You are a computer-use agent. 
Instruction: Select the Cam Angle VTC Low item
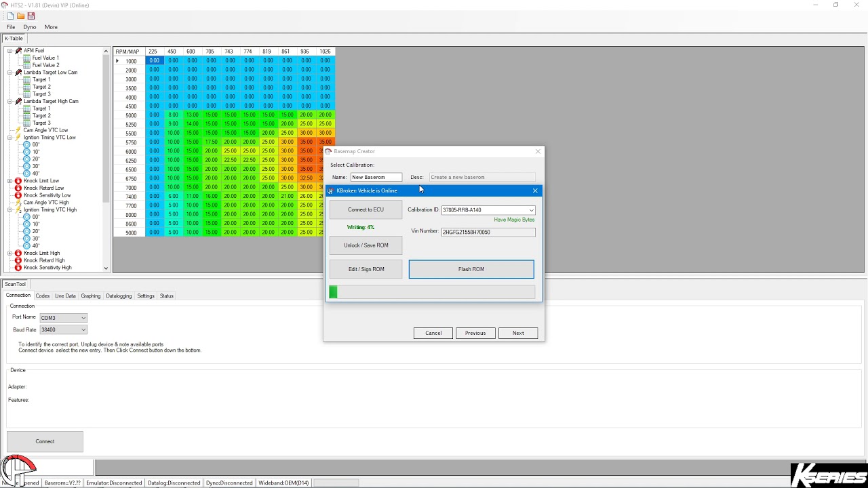[x=45, y=130]
